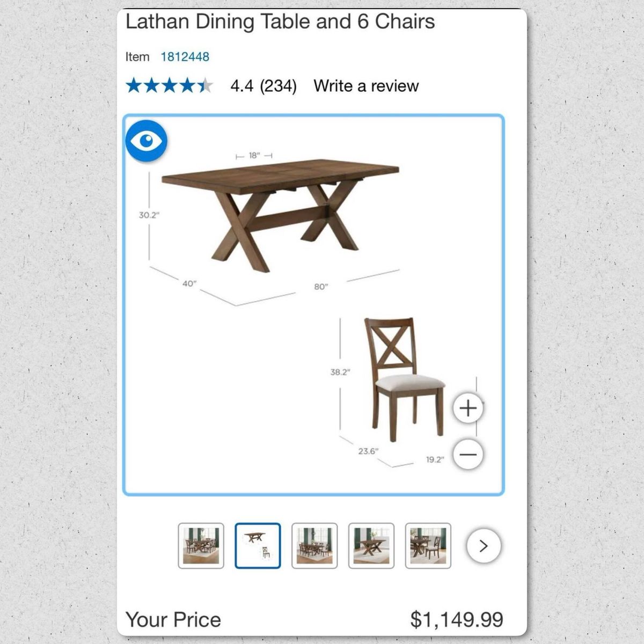Click item number 1812448 link
This screenshot has width=644, height=644.
pyautogui.click(x=185, y=56)
